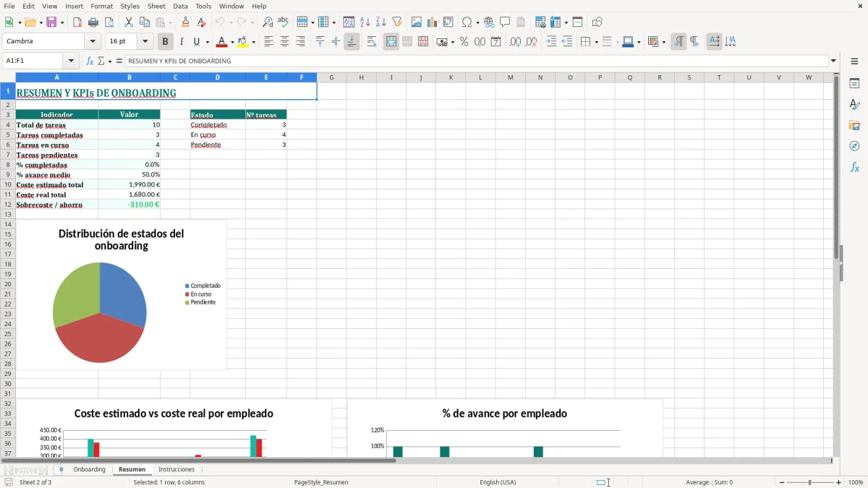
Task: Toggle Center Horizontally alignment
Action: coord(284,42)
